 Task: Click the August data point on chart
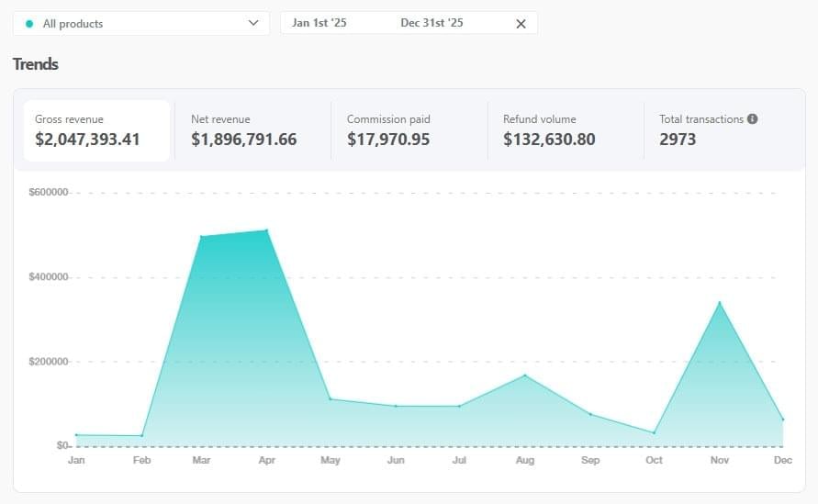tap(525, 375)
